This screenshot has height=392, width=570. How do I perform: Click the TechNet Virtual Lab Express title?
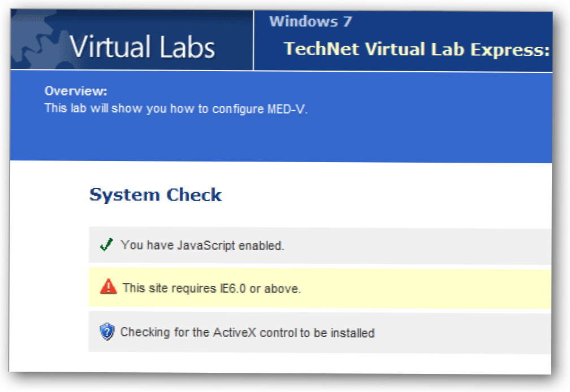tap(417, 49)
